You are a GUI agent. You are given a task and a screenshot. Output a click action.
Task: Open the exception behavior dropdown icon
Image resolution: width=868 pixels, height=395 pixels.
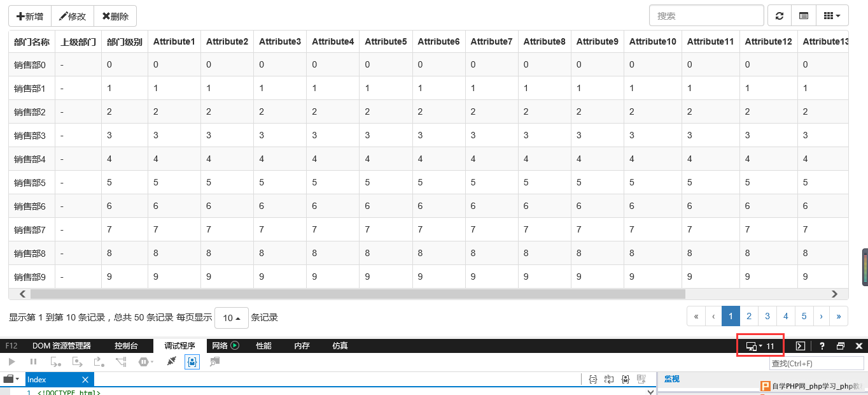(146, 362)
